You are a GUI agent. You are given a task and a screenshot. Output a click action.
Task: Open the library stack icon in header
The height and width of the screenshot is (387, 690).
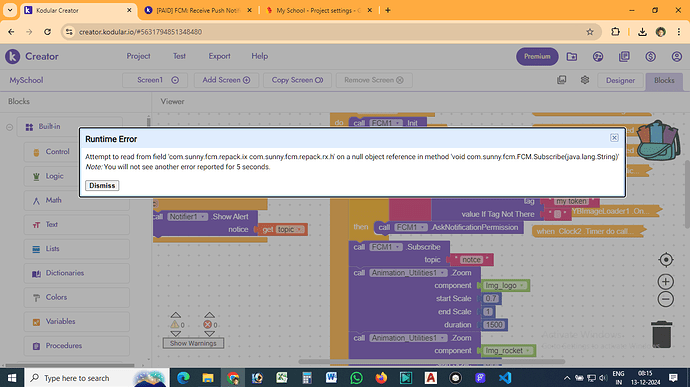[624, 56]
